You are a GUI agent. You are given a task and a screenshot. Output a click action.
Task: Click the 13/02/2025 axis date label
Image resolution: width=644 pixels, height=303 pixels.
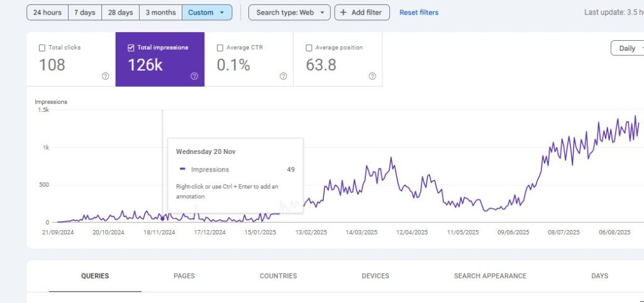[311, 233]
